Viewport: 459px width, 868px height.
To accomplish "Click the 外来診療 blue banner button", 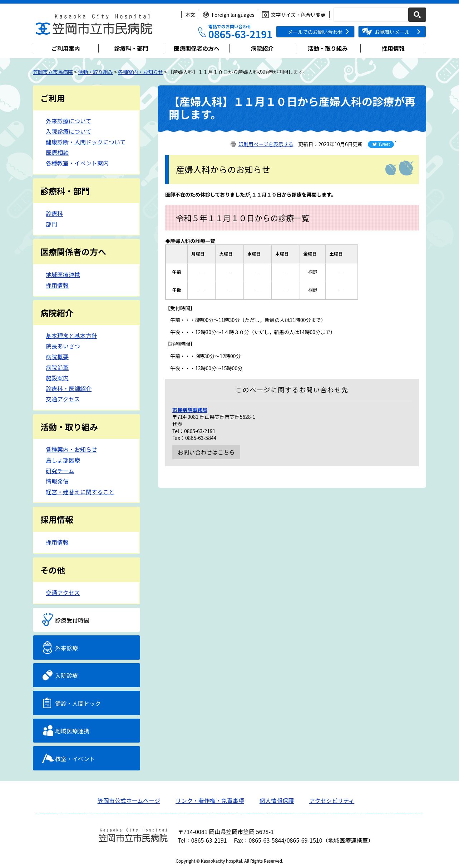I will point(87,648).
